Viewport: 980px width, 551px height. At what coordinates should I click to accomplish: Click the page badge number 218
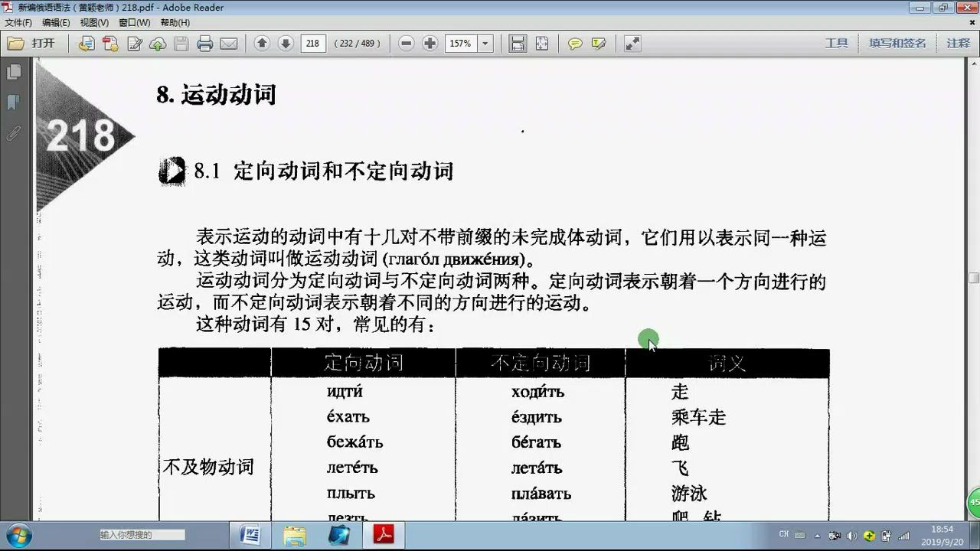80,135
